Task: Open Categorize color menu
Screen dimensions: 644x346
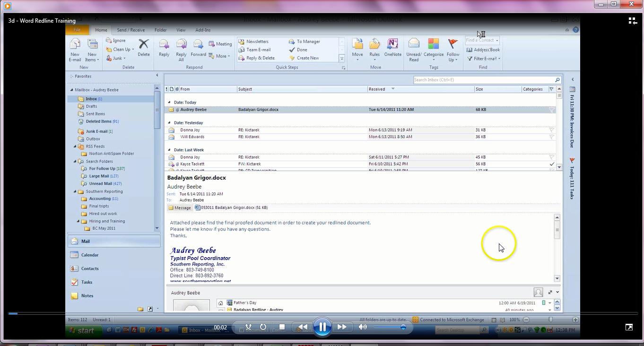Action: (433, 50)
